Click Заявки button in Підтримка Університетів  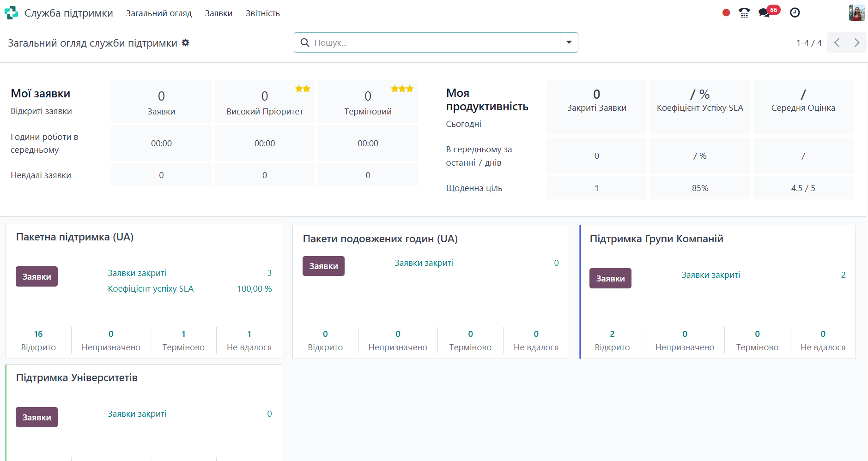36,417
